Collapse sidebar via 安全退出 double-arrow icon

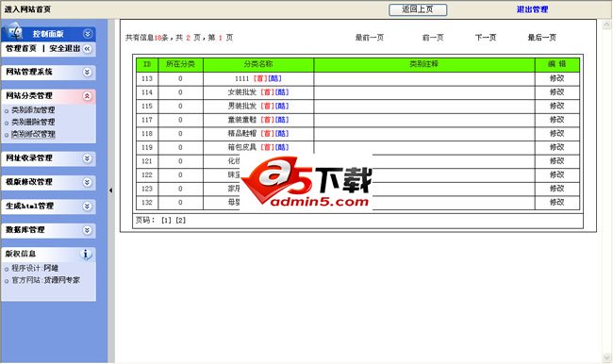tap(87, 48)
